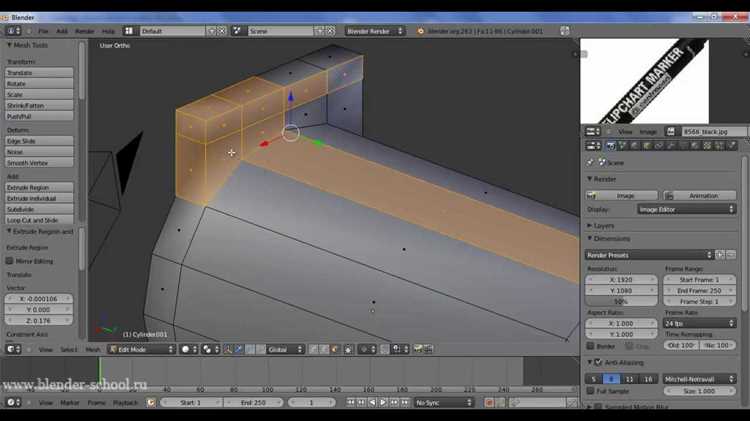Click the OpenGL render image icon in viewport

point(418,349)
